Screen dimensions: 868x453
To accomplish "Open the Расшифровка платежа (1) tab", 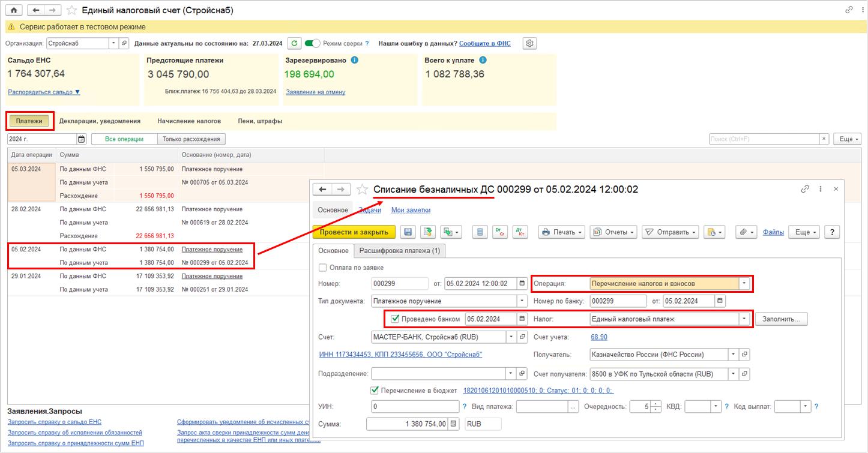I will point(399,251).
